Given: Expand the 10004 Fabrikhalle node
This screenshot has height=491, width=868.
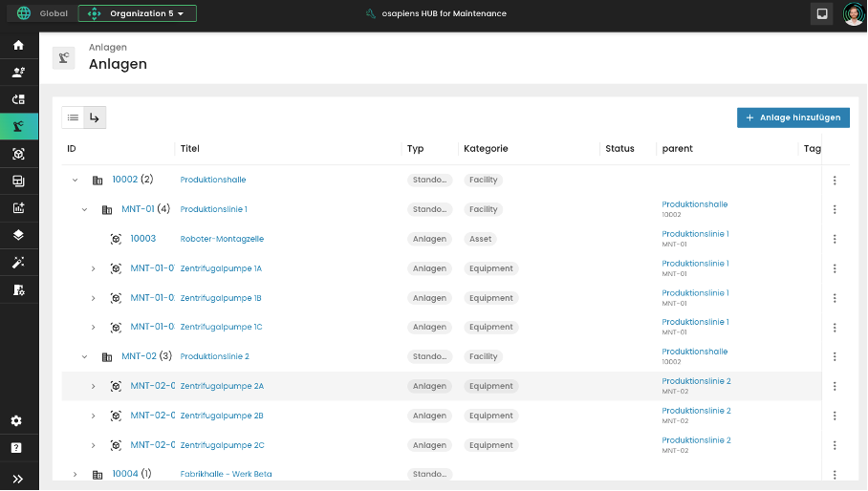Looking at the screenshot, I should point(76,474).
